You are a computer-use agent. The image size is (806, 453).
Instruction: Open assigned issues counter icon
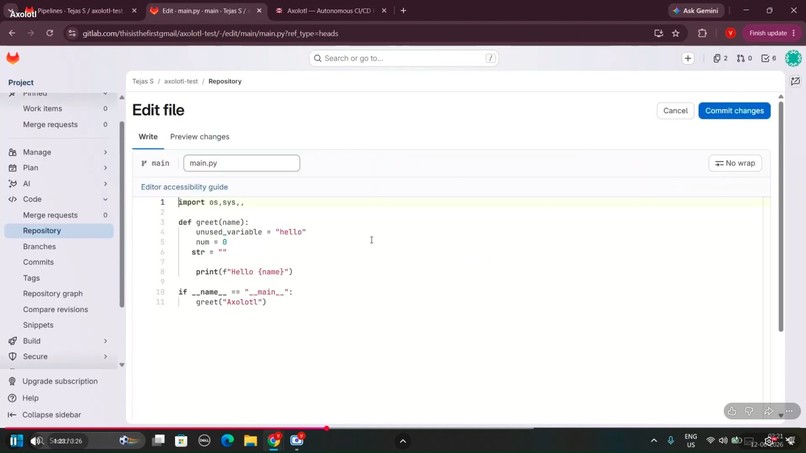click(720, 59)
